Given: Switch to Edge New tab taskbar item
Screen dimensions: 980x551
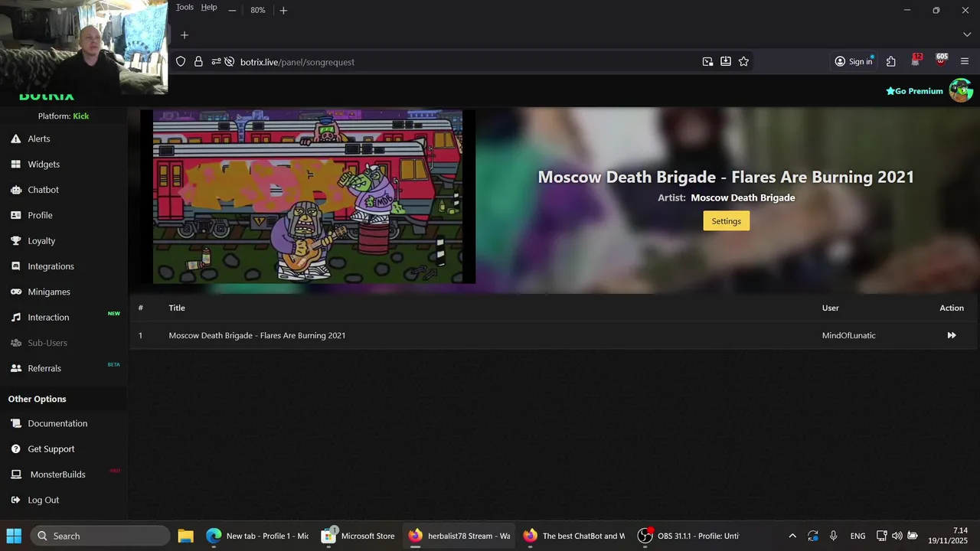Looking at the screenshot, I should click(x=257, y=536).
